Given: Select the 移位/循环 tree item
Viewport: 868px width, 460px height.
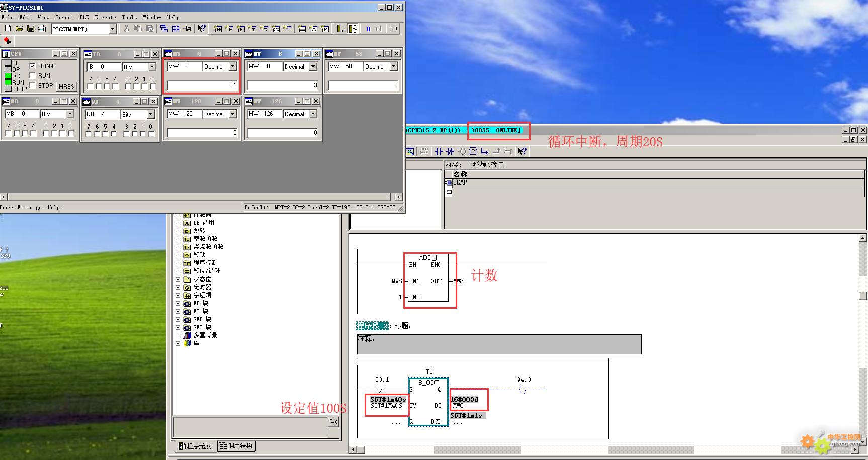Looking at the screenshot, I should (x=207, y=271).
